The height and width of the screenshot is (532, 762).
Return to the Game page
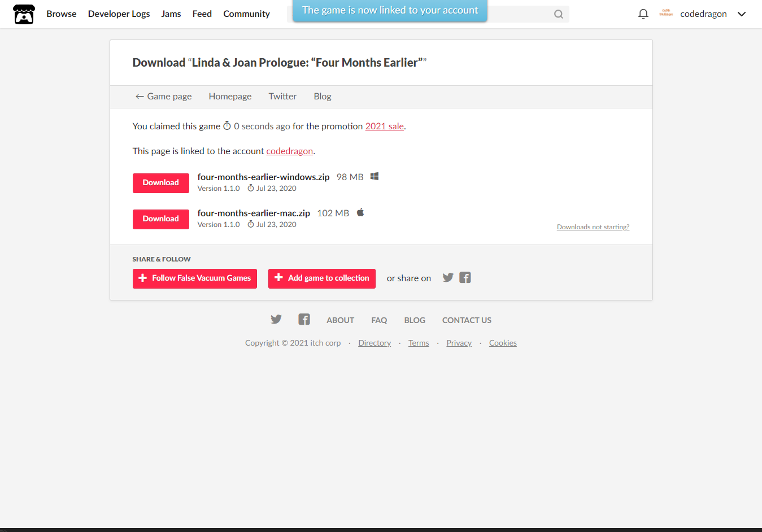click(163, 96)
